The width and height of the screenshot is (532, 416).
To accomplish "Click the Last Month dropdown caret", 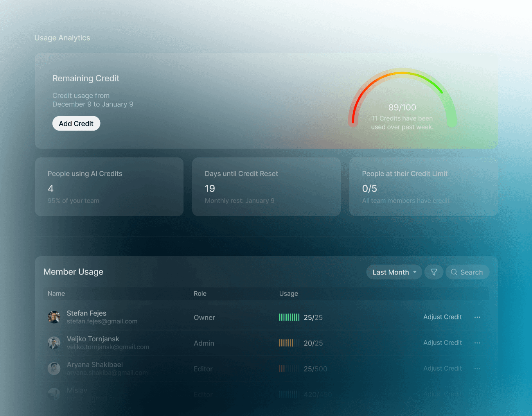I will tap(415, 272).
